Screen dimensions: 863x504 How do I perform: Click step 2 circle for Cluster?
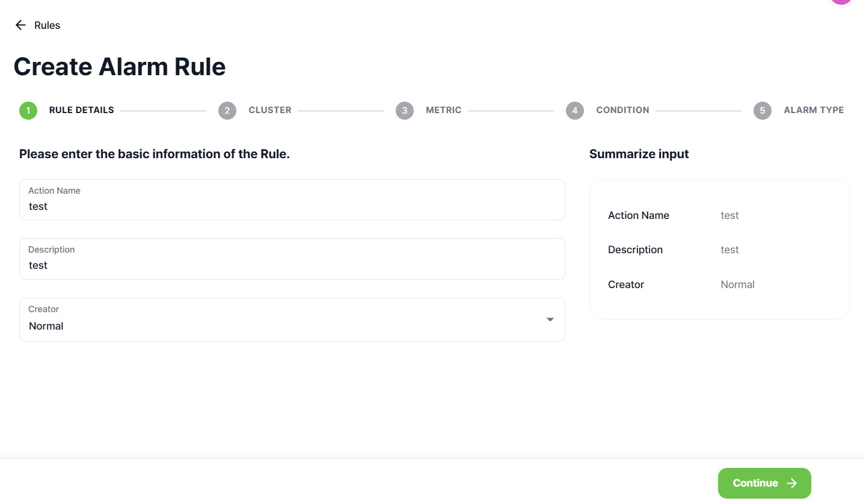pyautogui.click(x=227, y=111)
